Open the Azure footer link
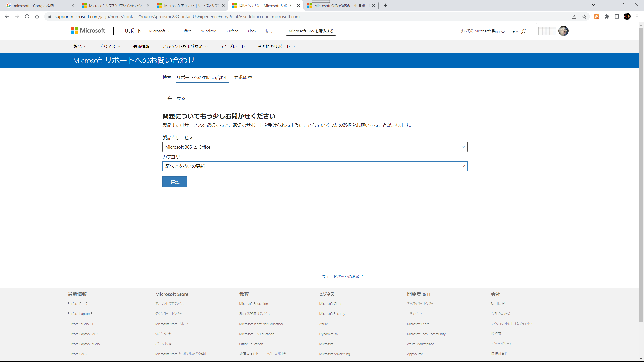Viewport: 644px width, 362px height. pyautogui.click(x=324, y=324)
